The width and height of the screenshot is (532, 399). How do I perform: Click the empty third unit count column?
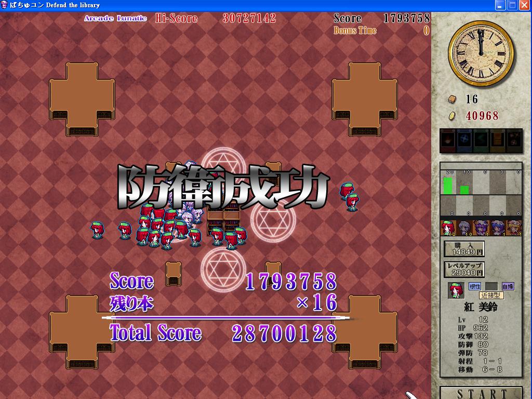(x=481, y=182)
